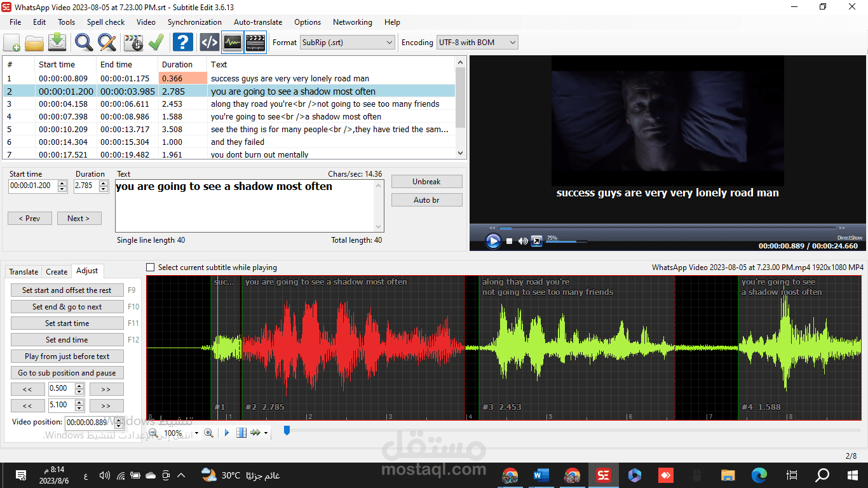Save the subtitle with the download-arrow icon
Viewport: 868px width, 488px height.
[57, 43]
